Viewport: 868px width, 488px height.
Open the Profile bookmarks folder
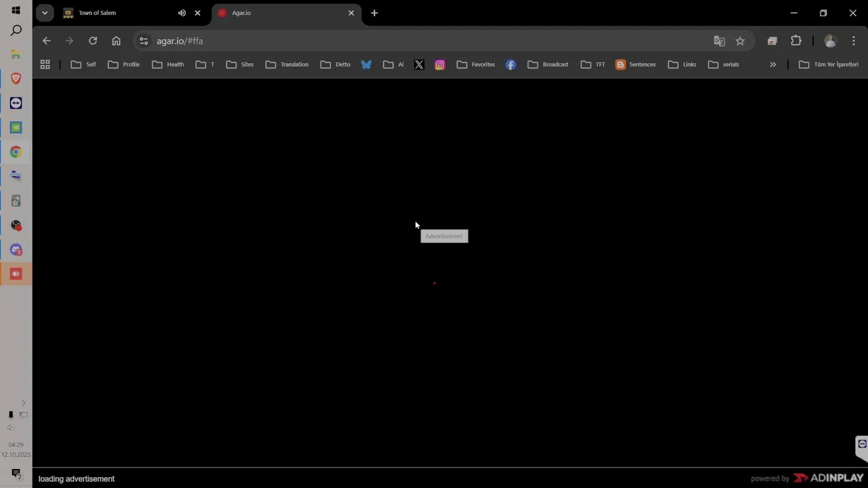(x=123, y=64)
